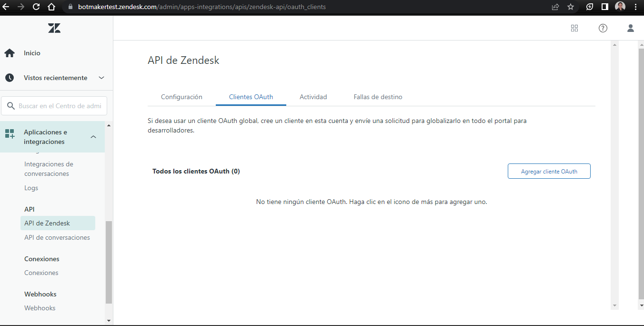
Task: Click the share page icon
Action: point(555,7)
